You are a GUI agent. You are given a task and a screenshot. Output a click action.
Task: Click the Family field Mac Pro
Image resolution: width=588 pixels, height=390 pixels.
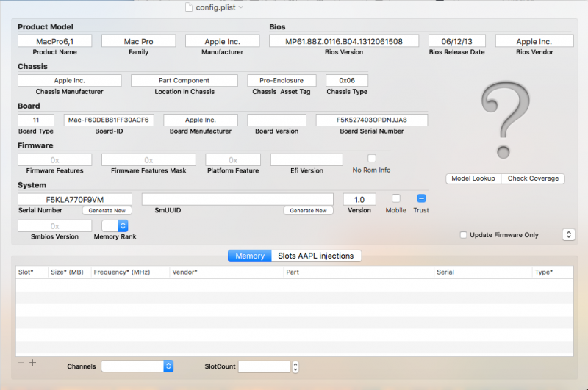(x=138, y=41)
